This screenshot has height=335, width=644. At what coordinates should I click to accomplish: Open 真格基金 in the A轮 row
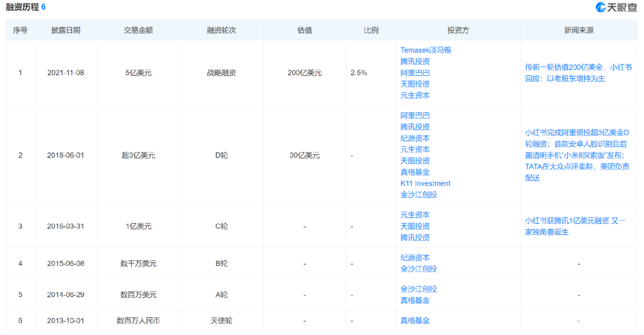tap(415, 300)
